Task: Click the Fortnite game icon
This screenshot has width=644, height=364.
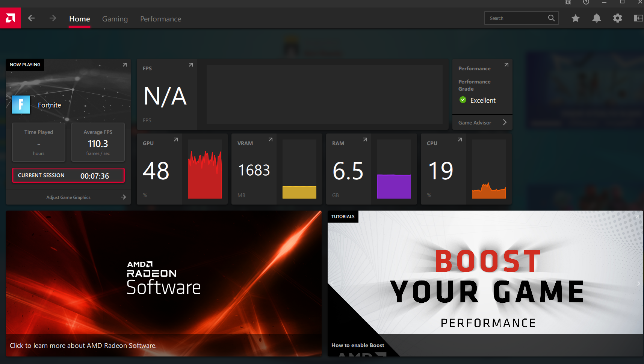Action: (21, 105)
